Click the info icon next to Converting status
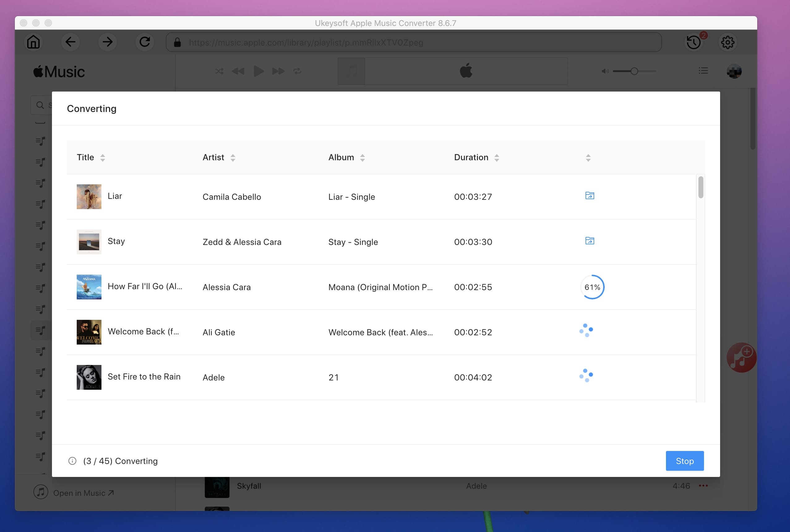Screen dimensions: 790x532 point(72,461)
